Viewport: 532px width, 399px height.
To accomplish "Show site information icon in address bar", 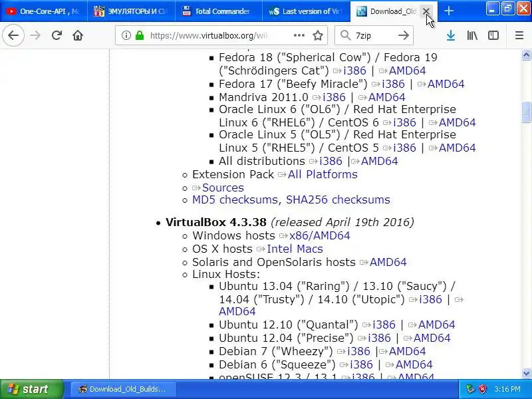I will pyautogui.click(x=126, y=35).
